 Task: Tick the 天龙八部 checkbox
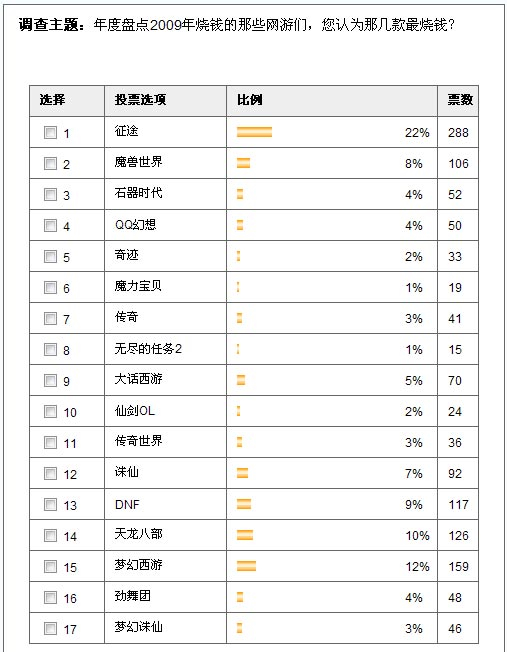pyautogui.click(x=50, y=535)
